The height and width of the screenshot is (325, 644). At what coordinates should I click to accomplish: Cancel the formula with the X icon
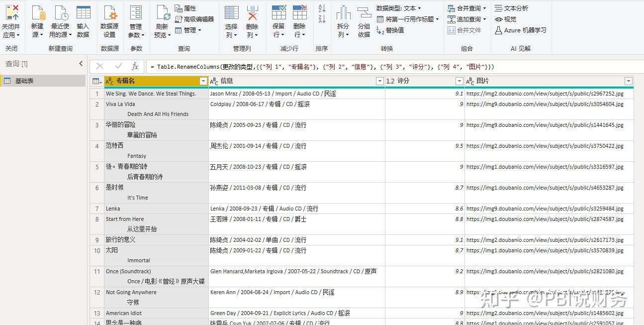(99, 66)
